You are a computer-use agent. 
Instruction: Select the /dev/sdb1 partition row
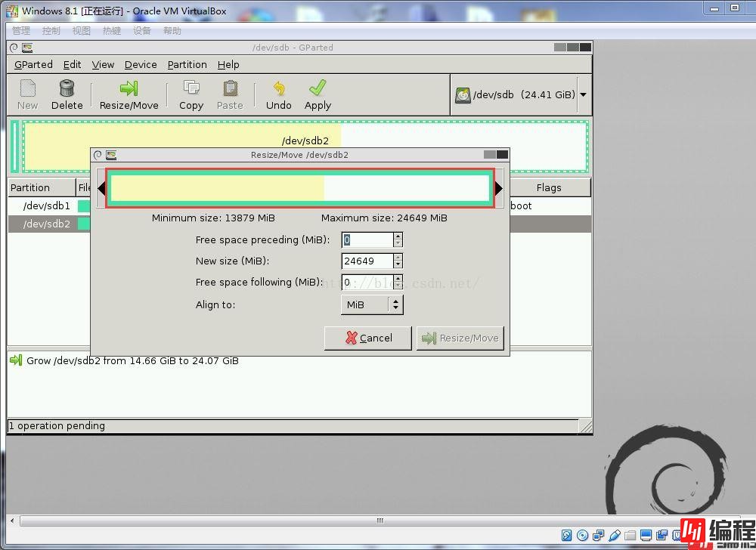click(47, 205)
